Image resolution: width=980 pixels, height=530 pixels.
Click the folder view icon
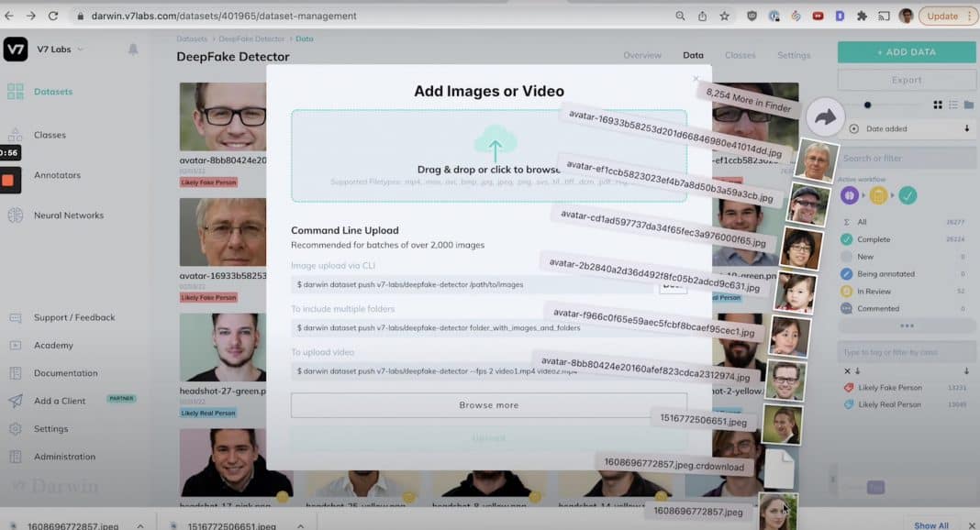[x=968, y=105]
